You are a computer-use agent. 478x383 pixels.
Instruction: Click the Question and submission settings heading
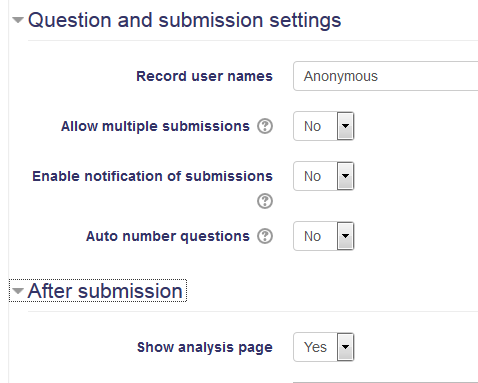(x=185, y=20)
